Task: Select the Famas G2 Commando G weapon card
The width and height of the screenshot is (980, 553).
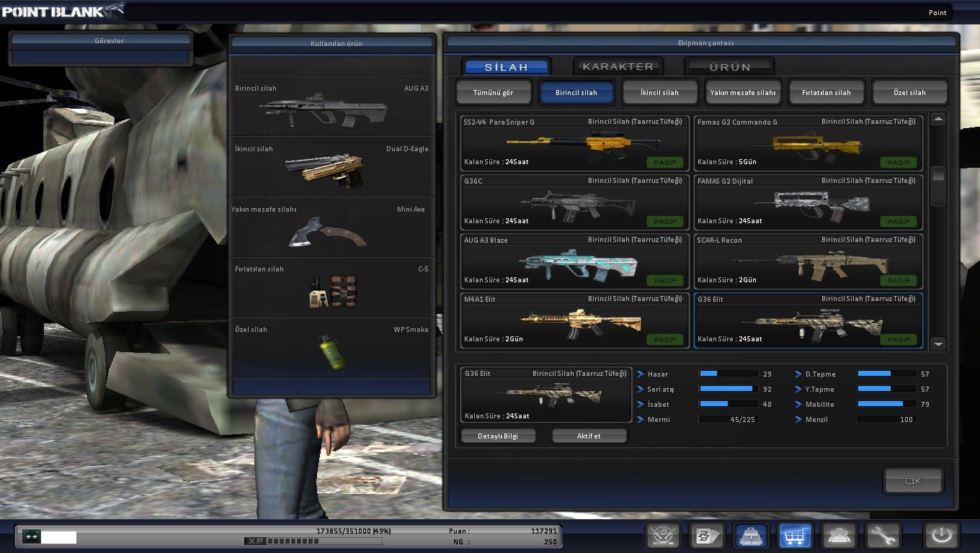Action: (808, 143)
